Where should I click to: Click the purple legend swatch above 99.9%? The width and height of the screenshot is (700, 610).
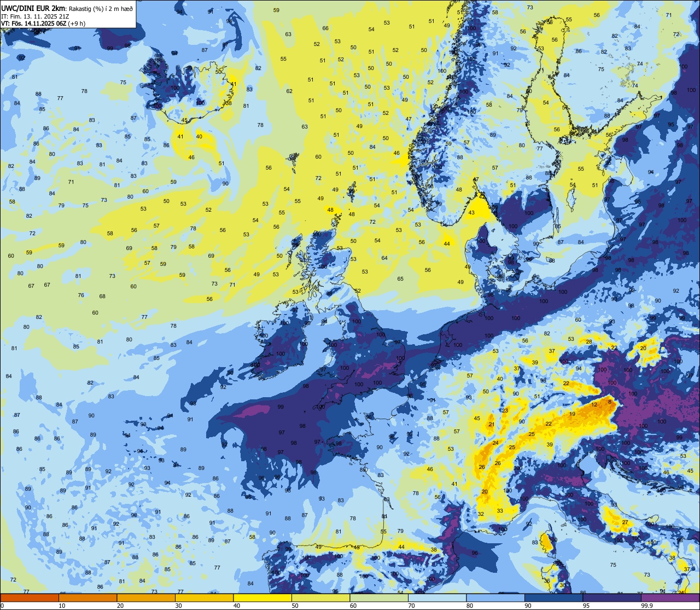[x=670, y=597]
